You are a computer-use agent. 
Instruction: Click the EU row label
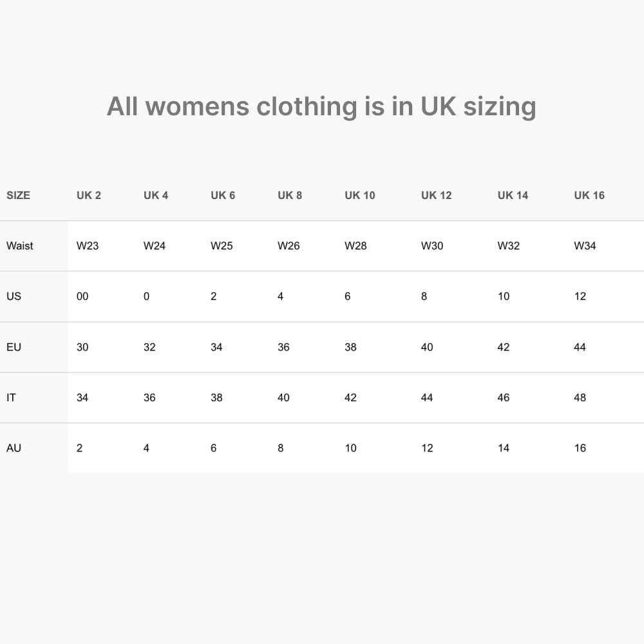[14, 347]
